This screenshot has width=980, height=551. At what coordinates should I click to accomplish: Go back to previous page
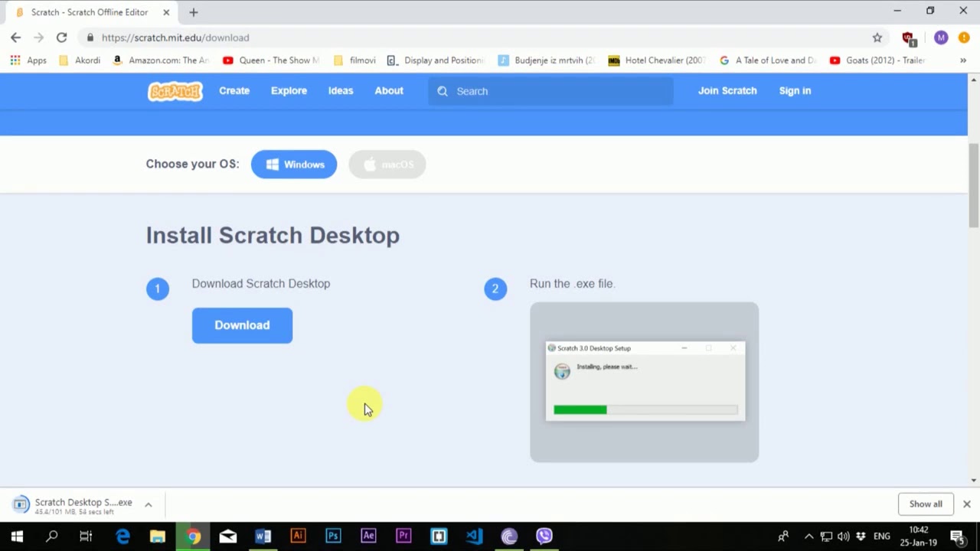tap(16, 37)
